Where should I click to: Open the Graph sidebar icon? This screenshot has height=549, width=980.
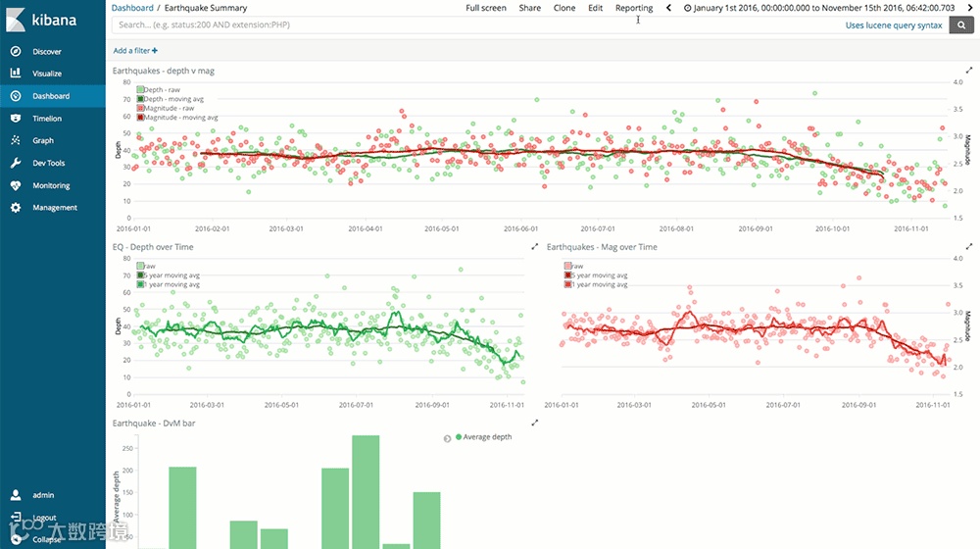(x=16, y=141)
